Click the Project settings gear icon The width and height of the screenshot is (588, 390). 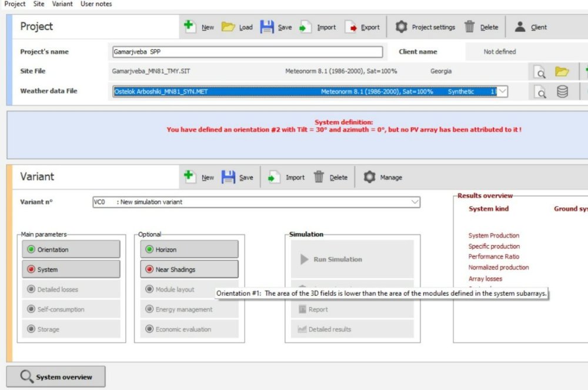tap(401, 27)
